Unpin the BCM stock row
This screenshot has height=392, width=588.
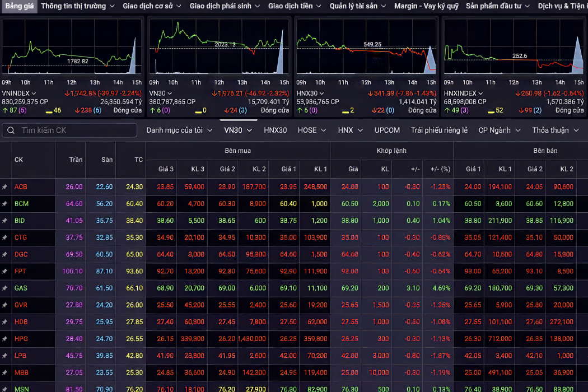click(x=5, y=204)
